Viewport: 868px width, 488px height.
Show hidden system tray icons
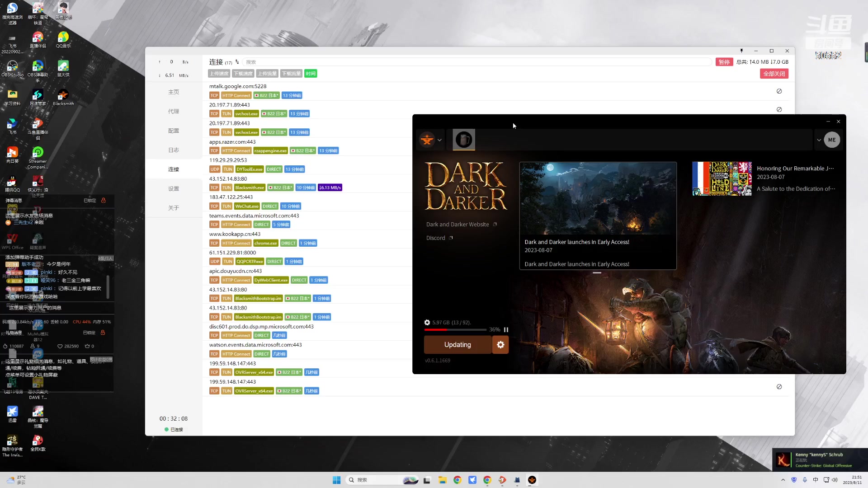pos(783,480)
